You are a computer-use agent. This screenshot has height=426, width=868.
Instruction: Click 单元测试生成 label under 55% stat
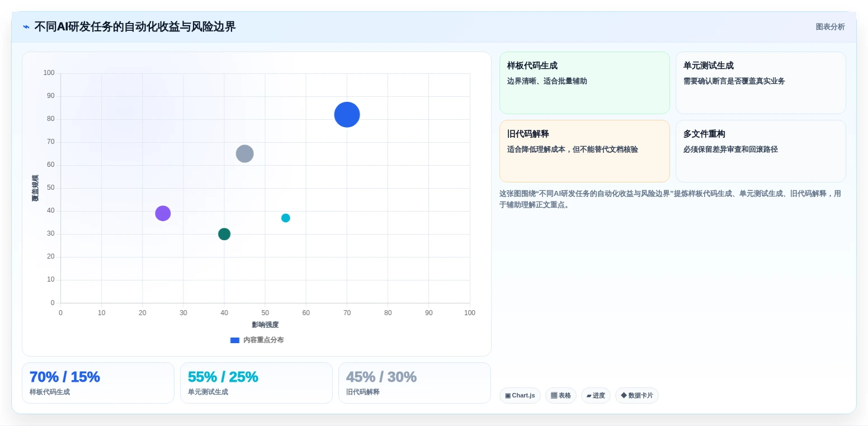[208, 392]
